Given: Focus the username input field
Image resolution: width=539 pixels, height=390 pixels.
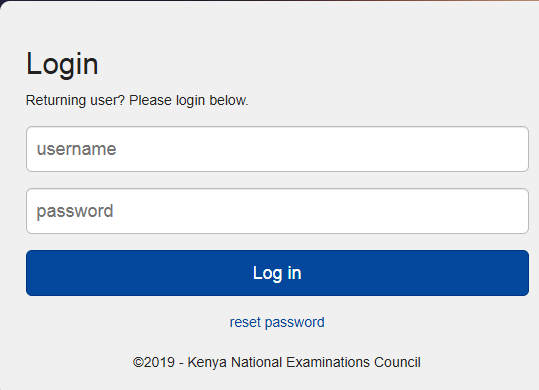Looking at the screenshot, I should coord(277,149).
